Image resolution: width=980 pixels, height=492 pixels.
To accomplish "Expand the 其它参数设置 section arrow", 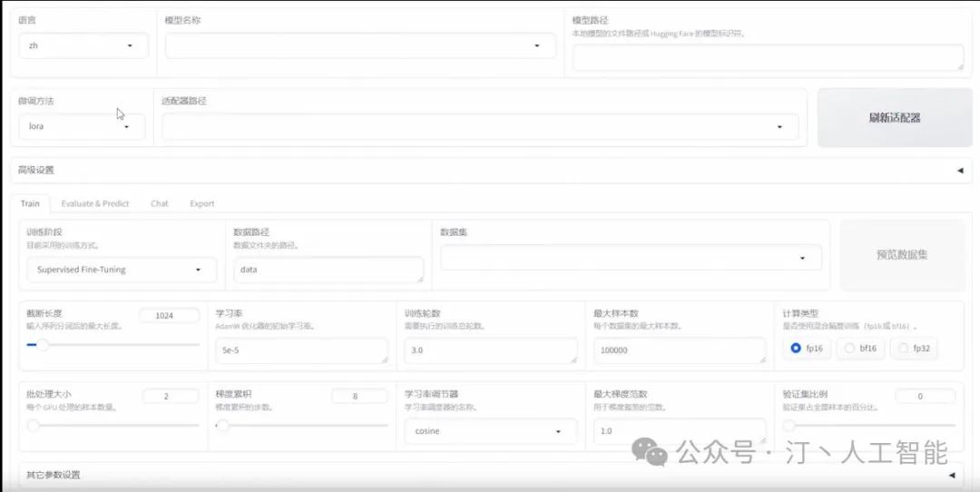I will click(x=952, y=475).
